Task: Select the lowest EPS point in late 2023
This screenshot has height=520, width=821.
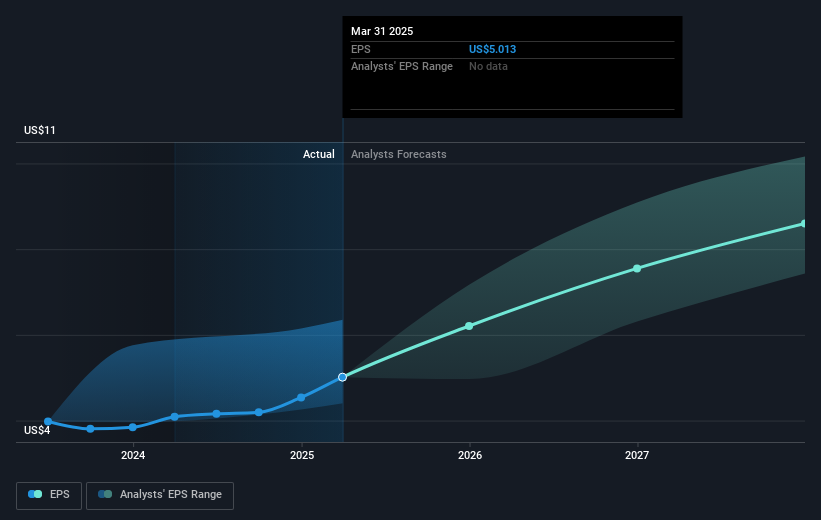Action: (x=91, y=429)
